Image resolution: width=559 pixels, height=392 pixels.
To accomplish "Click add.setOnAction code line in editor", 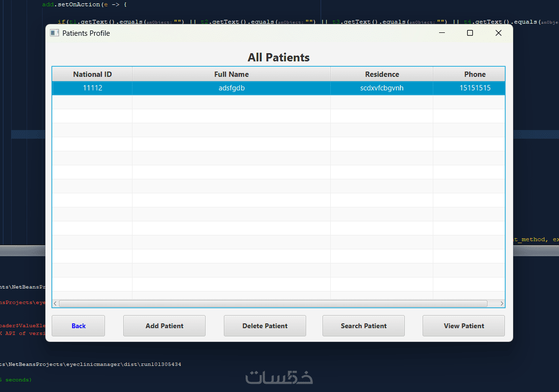I will pyautogui.click(x=85, y=5).
